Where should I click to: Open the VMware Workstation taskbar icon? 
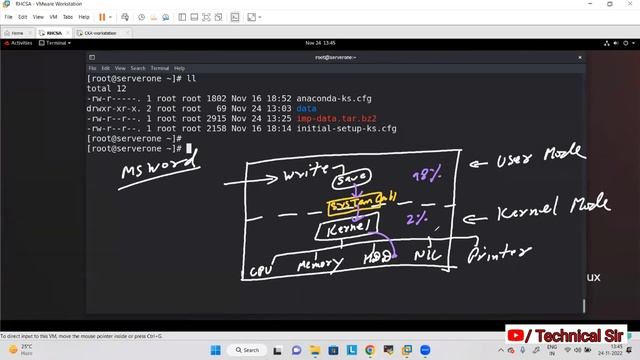pos(407,350)
